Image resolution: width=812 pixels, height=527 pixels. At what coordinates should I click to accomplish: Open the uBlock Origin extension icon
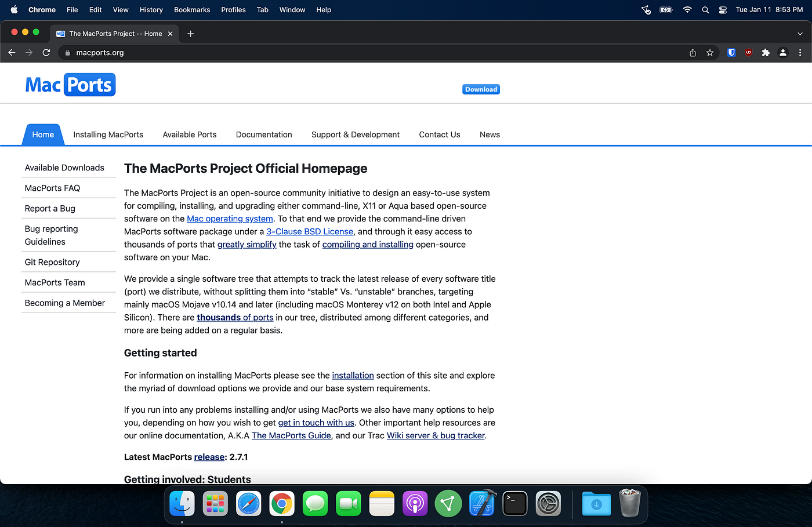coord(749,53)
